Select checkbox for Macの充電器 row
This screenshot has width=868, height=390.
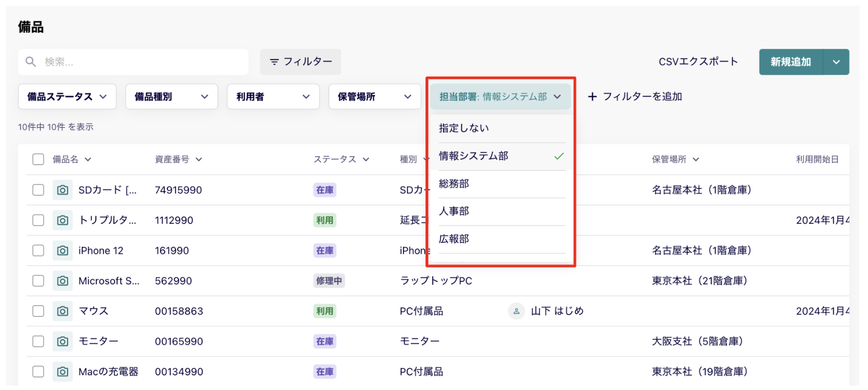point(38,372)
